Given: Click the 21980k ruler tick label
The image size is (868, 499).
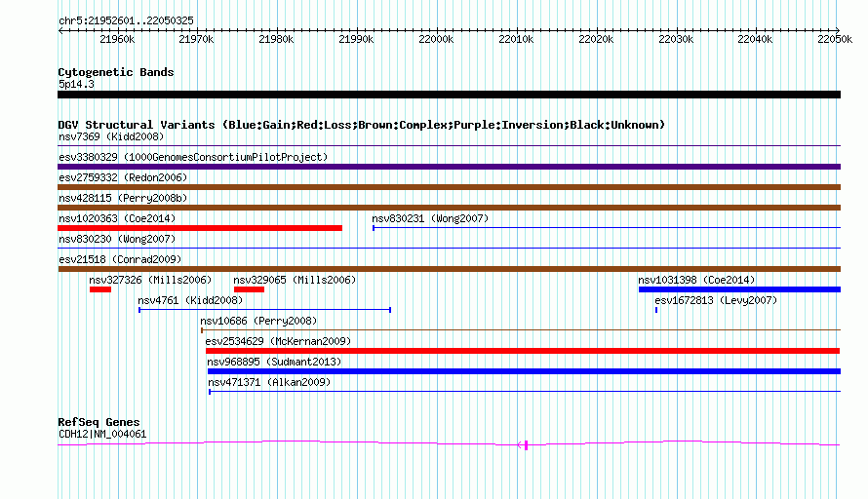Looking at the screenshot, I should coord(276,39).
